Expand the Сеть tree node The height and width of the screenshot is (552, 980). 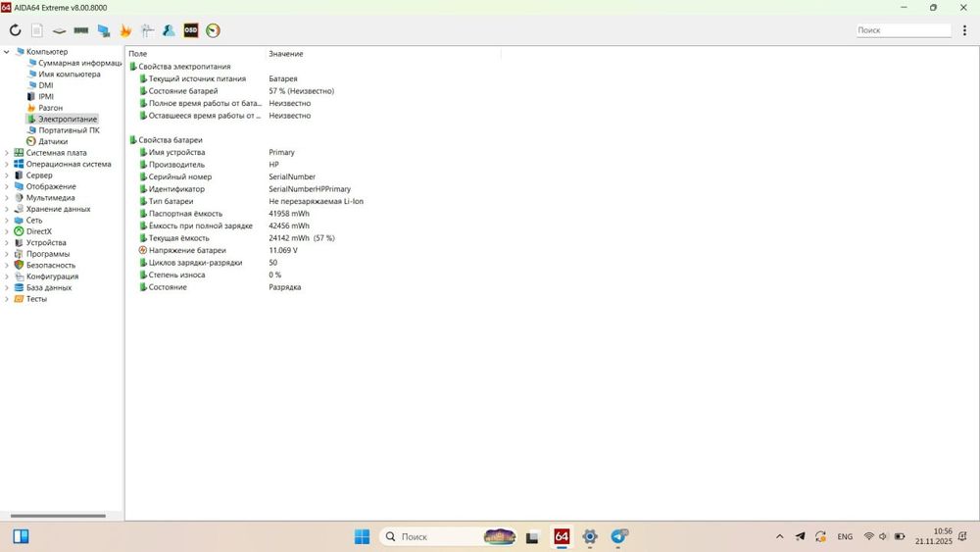coord(6,221)
